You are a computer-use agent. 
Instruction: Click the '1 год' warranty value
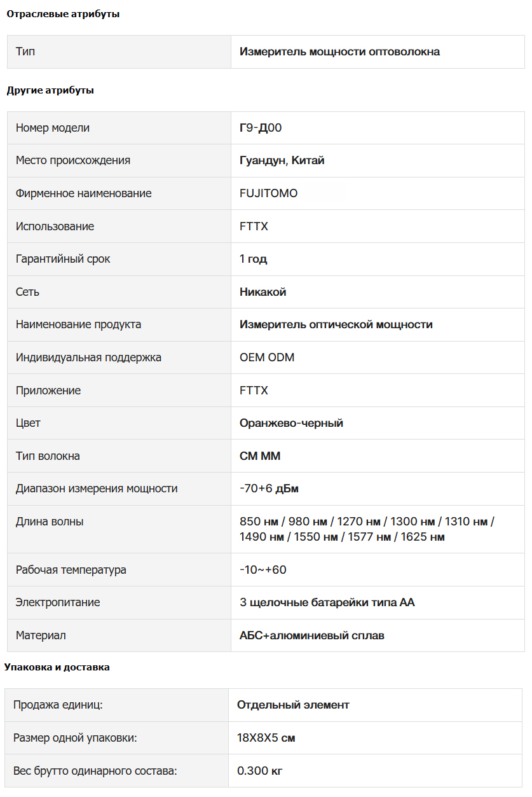pyautogui.click(x=254, y=259)
